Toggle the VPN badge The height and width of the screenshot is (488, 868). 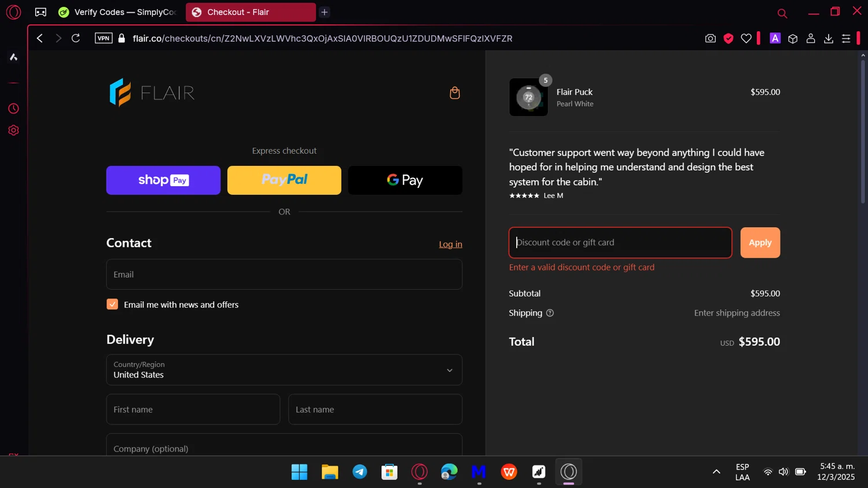104,38
